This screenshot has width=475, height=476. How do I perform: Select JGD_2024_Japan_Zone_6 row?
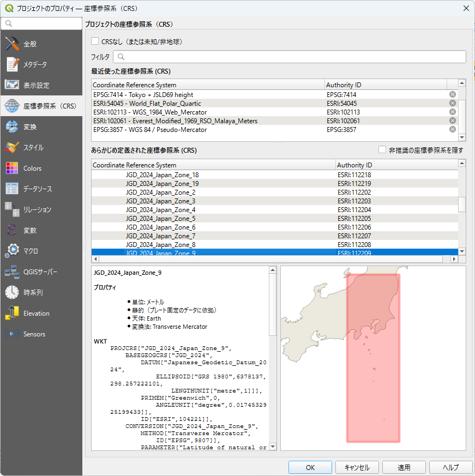274,227
